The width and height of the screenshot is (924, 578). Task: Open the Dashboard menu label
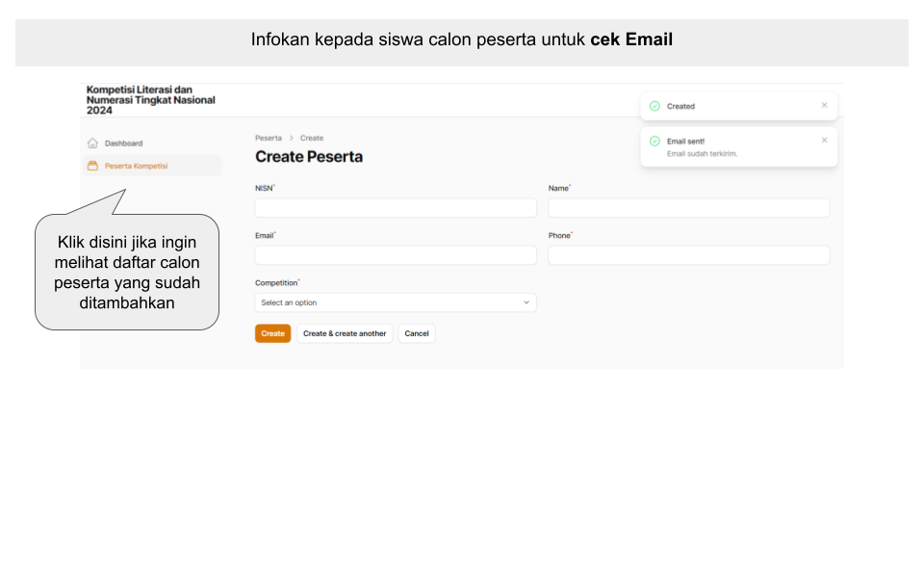123,144
